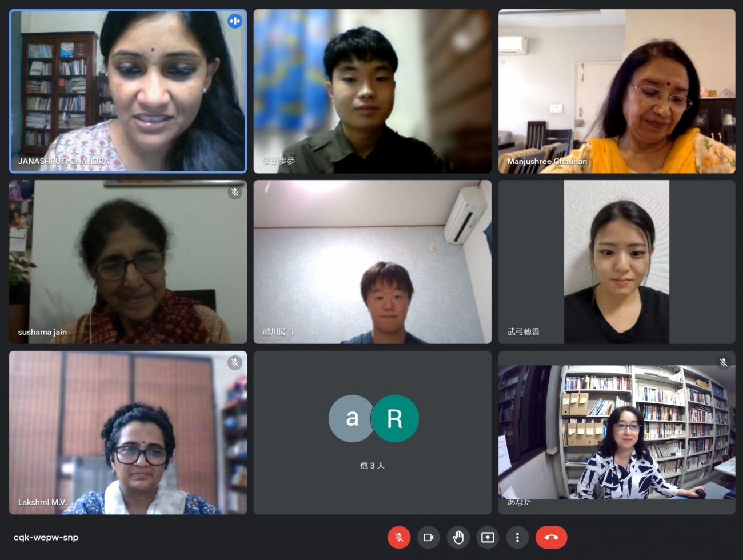Select the 武弓穂香 video tile

(x=617, y=262)
